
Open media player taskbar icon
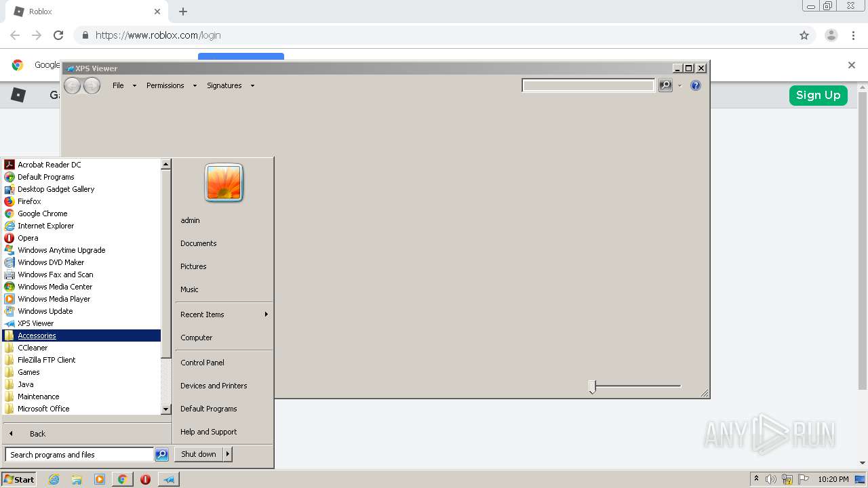pyautogui.click(x=100, y=479)
